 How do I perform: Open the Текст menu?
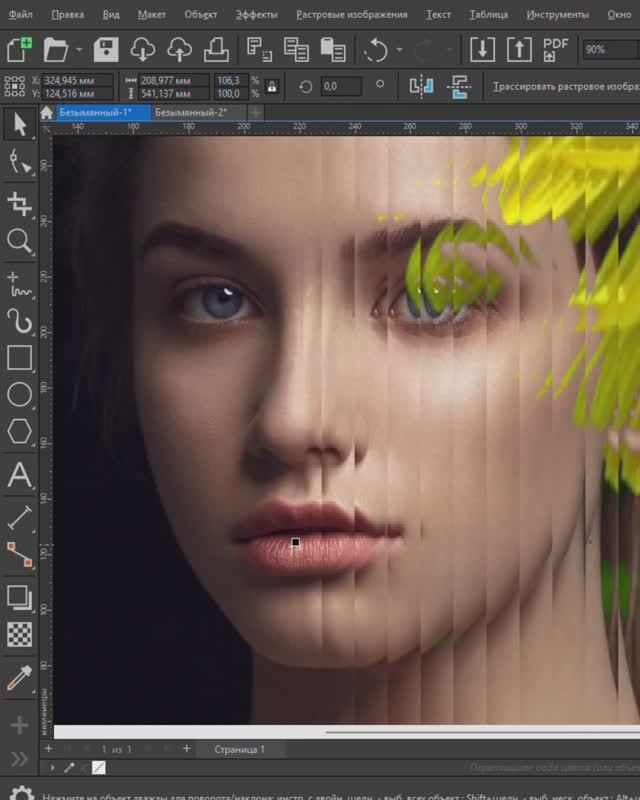438,14
